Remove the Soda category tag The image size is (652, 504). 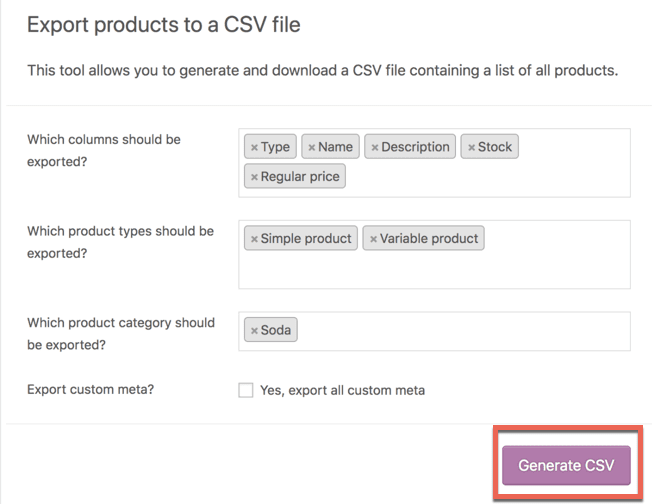pos(254,331)
